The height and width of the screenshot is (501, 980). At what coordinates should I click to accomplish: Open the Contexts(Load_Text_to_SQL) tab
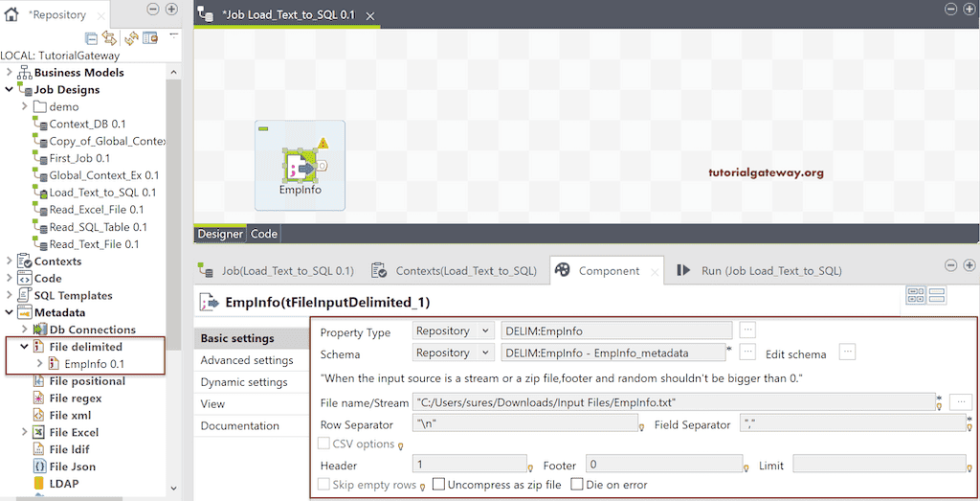pyautogui.click(x=454, y=271)
